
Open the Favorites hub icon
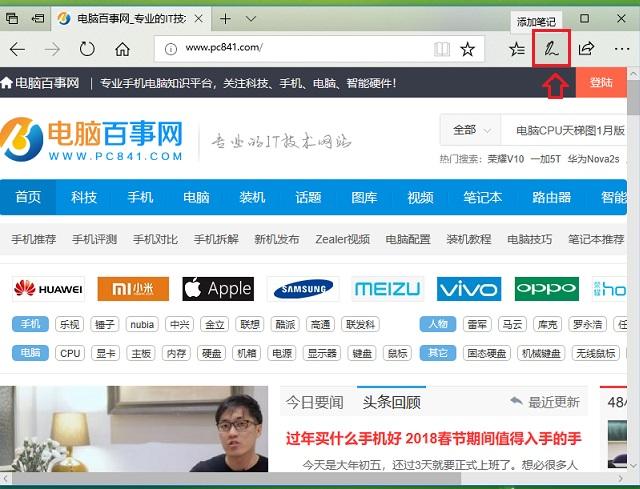tap(517, 49)
